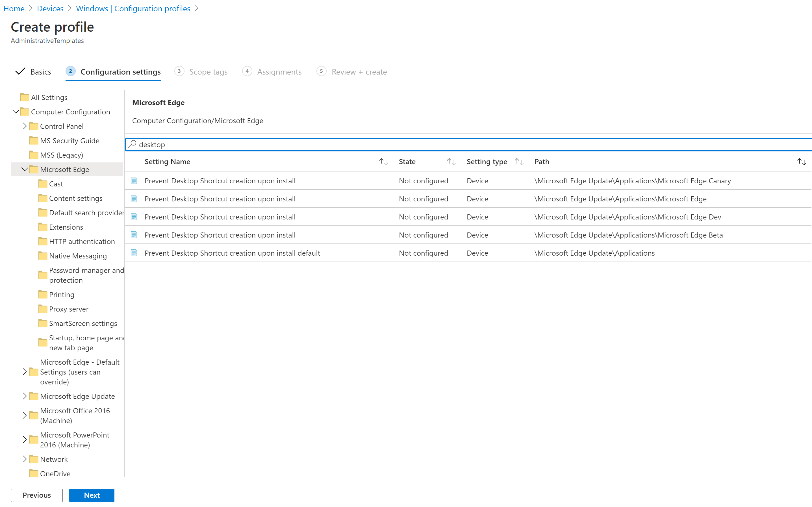Expand Microsoft Edge - Default Settings node
Image resolution: width=812 pixels, height=507 pixels.
tap(25, 372)
